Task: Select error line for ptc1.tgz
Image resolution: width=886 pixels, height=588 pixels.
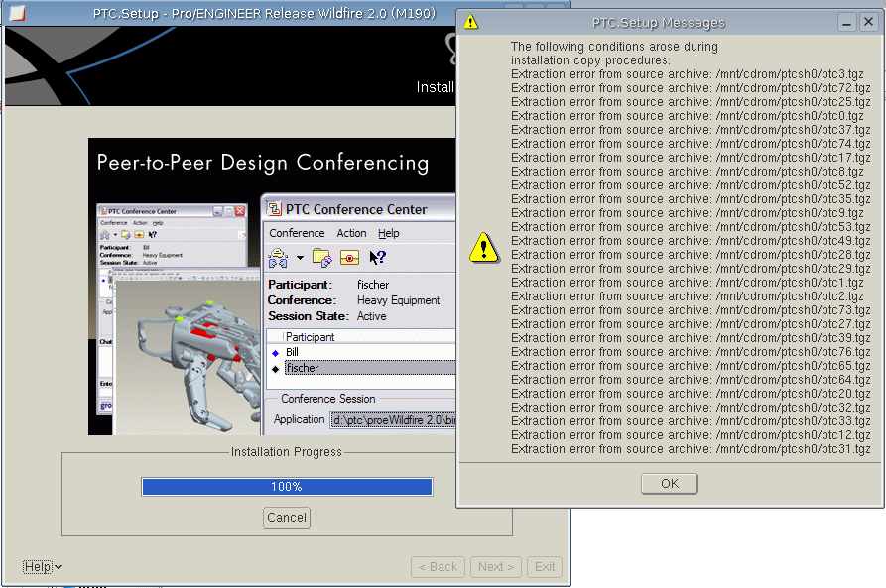Action: (x=688, y=283)
